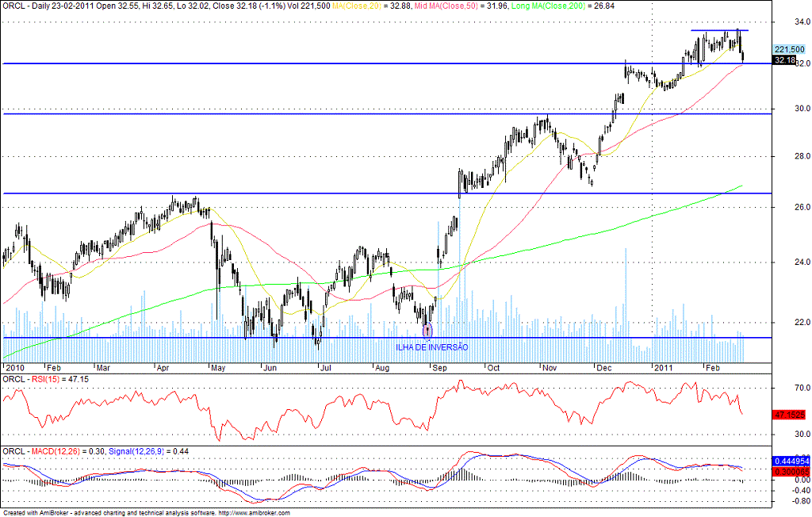Click the black 32.18 last price tag
The width and height of the screenshot is (812, 517).
tap(784, 60)
